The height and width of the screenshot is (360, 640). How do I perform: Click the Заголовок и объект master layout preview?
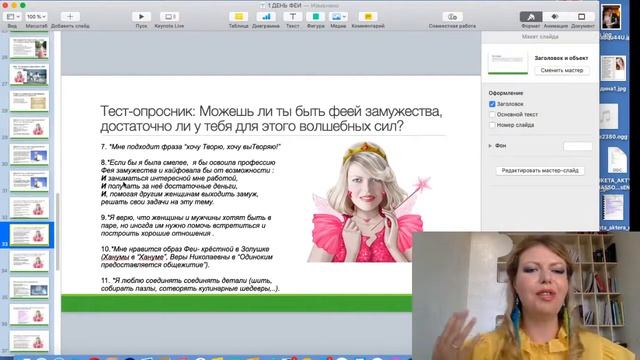point(508,63)
